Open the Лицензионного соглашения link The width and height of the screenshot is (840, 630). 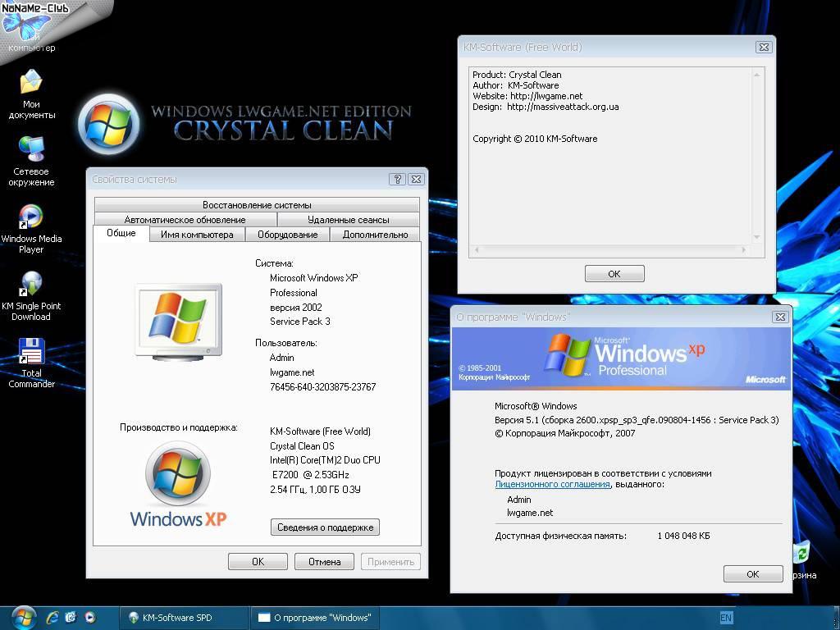click(x=551, y=485)
